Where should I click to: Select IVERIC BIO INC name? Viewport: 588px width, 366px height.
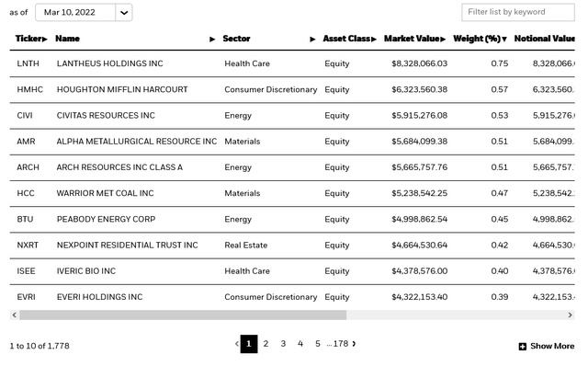(x=86, y=270)
